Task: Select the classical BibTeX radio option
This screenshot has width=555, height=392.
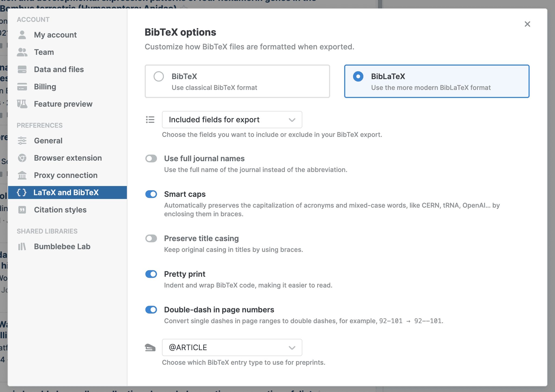Action: click(159, 76)
